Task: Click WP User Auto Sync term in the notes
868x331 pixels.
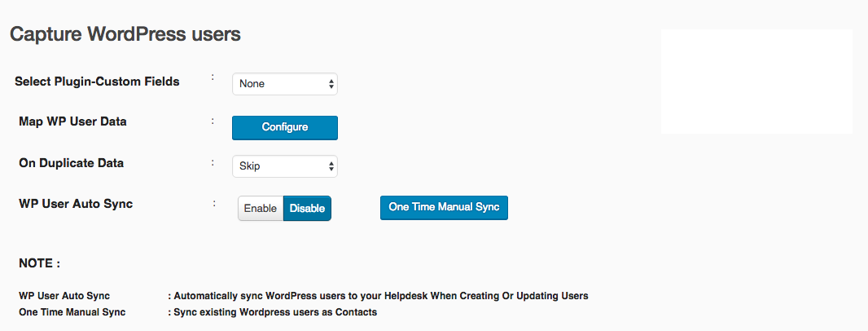Action: click(64, 295)
